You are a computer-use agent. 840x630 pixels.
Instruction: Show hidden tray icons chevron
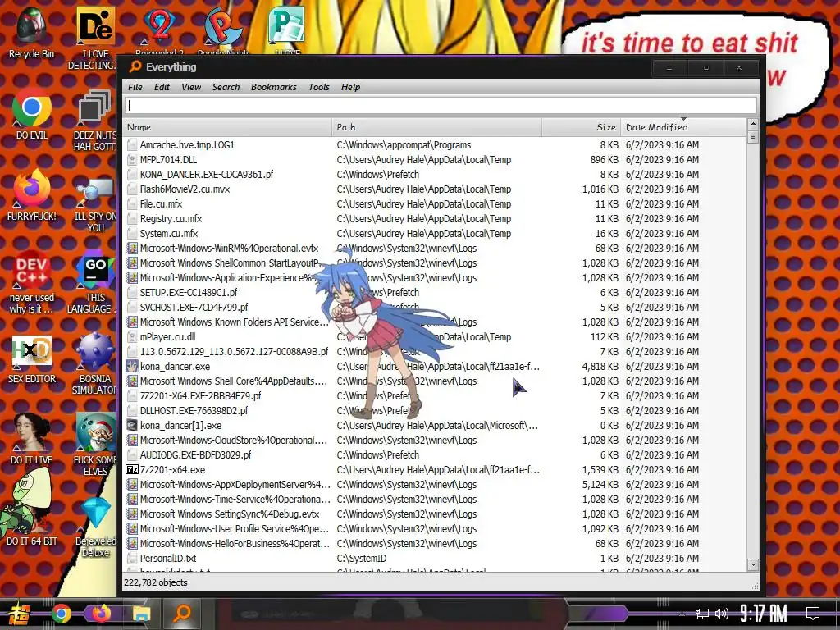pyautogui.click(x=682, y=614)
